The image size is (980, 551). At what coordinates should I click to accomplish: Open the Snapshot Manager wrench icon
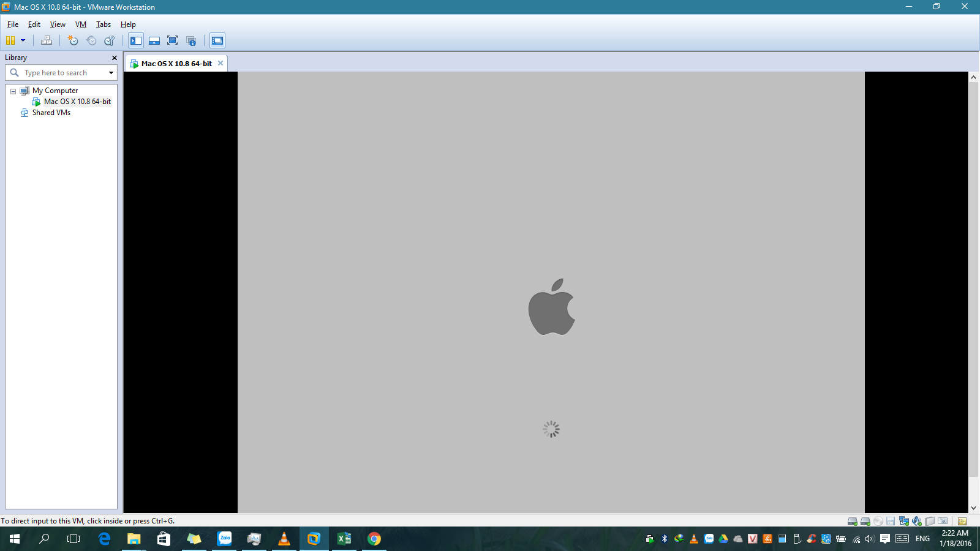tap(110, 40)
